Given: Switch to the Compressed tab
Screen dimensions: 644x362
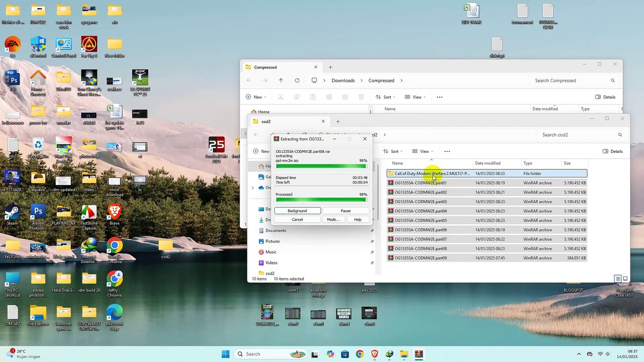Looking at the screenshot, I should (282, 67).
